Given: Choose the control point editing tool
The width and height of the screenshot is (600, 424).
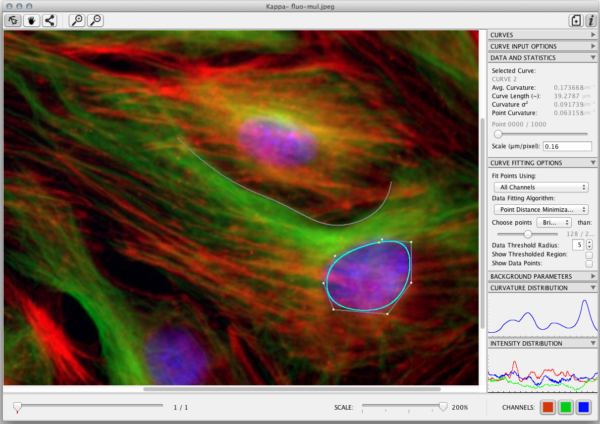Looking at the screenshot, I should point(49,20).
